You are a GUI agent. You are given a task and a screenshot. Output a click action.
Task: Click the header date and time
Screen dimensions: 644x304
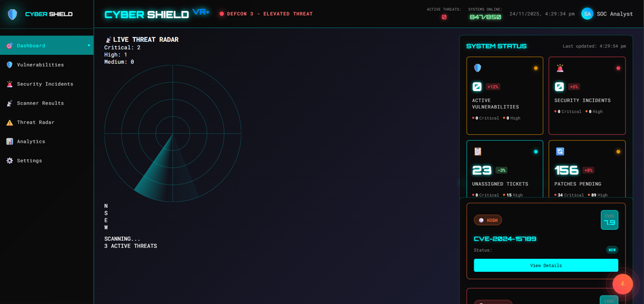coord(542,14)
